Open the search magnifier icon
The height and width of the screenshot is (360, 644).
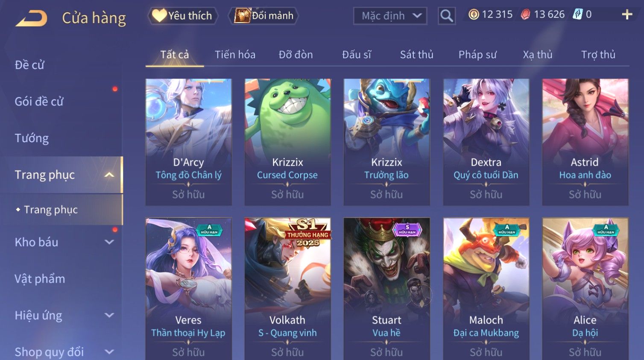[447, 16]
